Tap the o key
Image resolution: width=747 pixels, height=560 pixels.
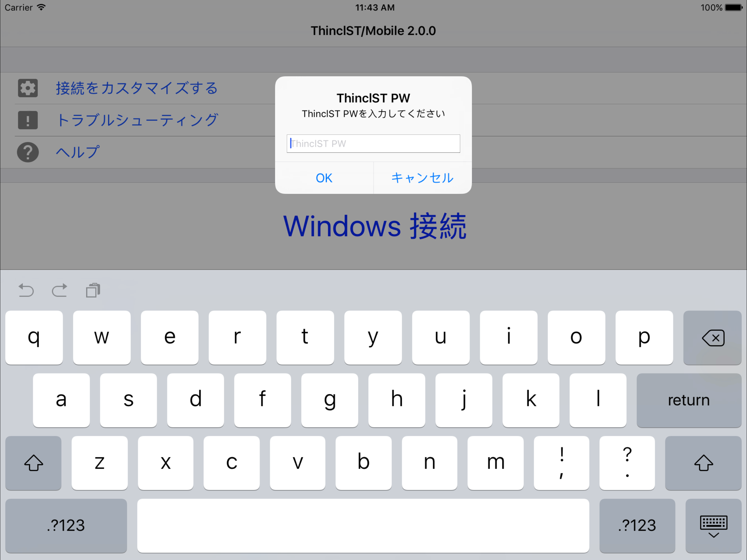pos(576,337)
